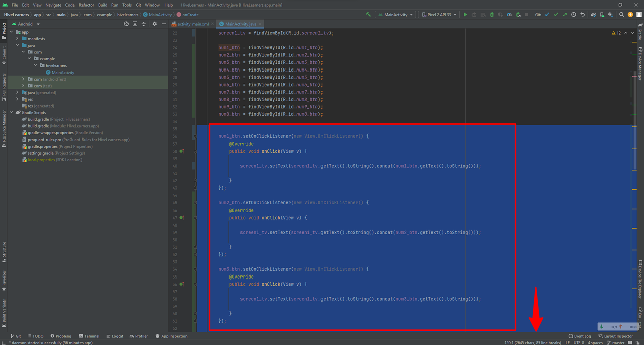Expand the manifests folder

[x=17, y=39]
